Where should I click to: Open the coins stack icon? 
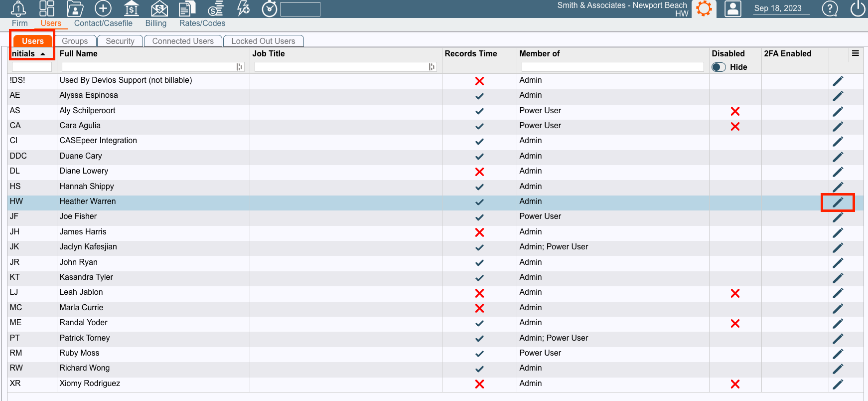point(216,8)
